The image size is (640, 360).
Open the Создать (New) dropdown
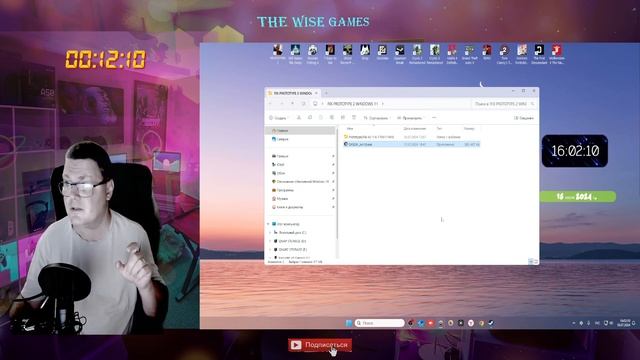pos(278,118)
